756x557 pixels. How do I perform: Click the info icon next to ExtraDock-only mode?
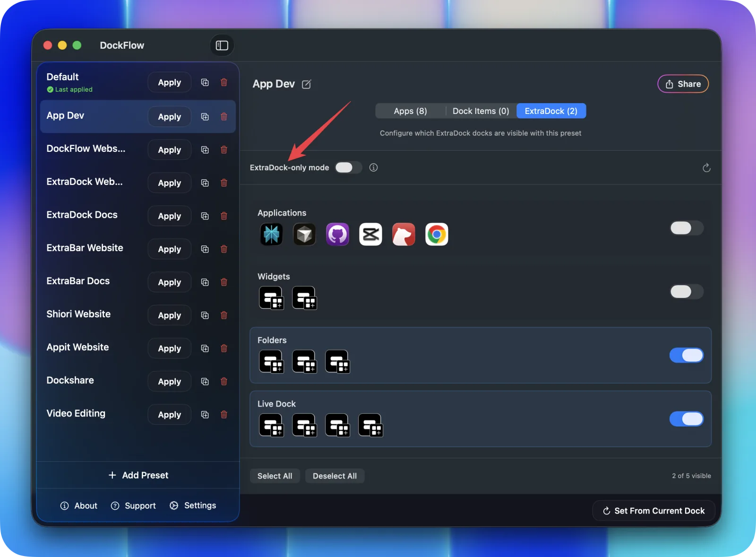coord(373,167)
